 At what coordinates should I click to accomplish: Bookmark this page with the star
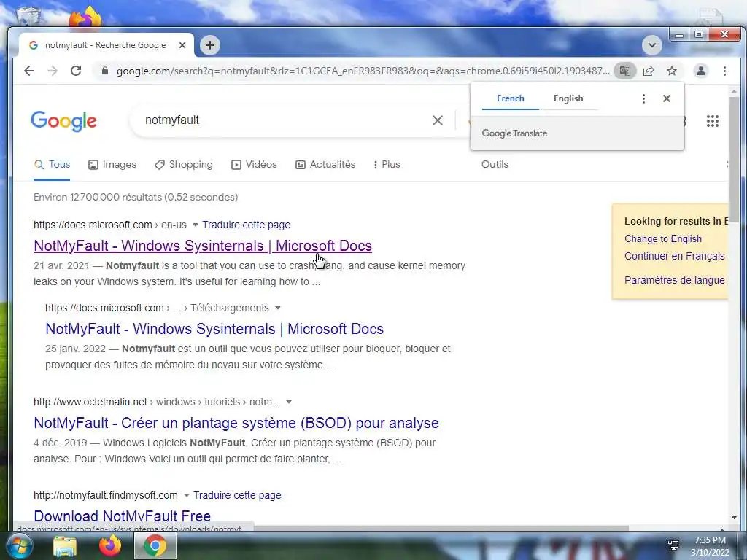[672, 71]
